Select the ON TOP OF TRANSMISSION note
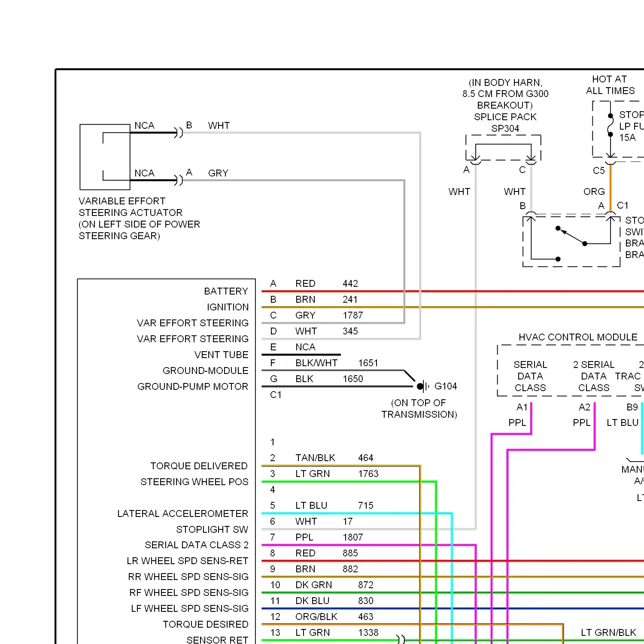Screen dimensions: 644x644 pyautogui.click(x=419, y=408)
